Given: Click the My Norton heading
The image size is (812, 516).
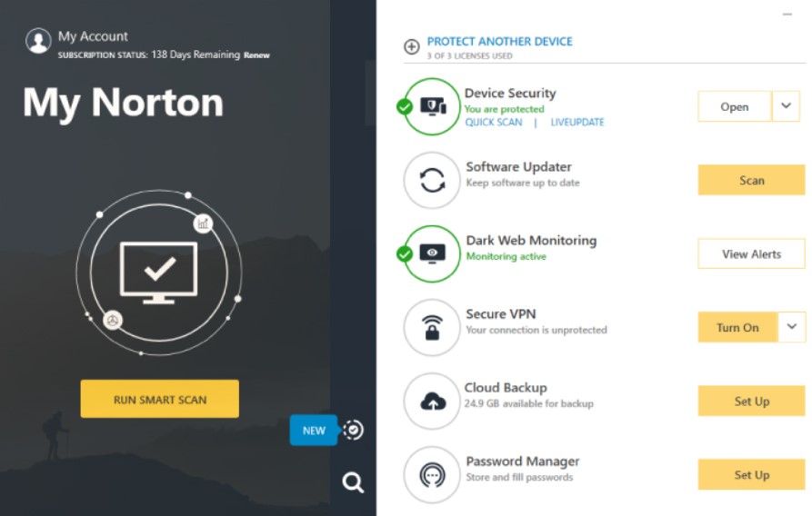Looking at the screenshot, I should 124,104.
